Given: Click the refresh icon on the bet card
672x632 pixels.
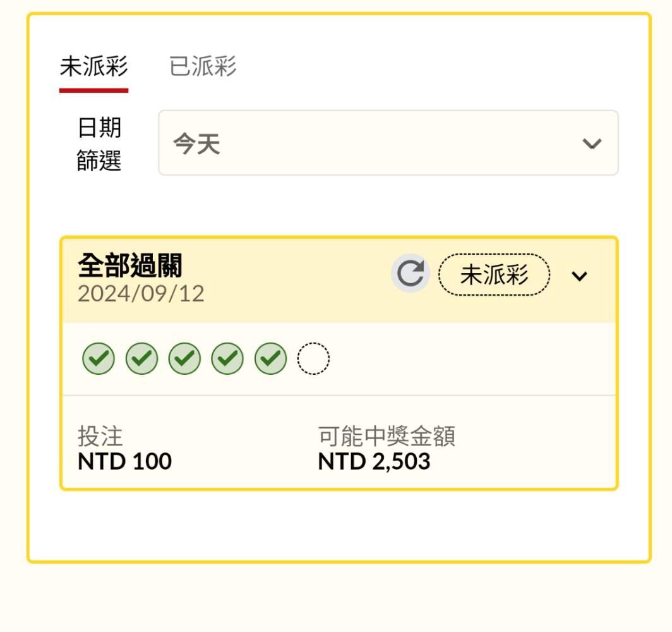Looking at the screenshot, I should [x=411, y=274].
